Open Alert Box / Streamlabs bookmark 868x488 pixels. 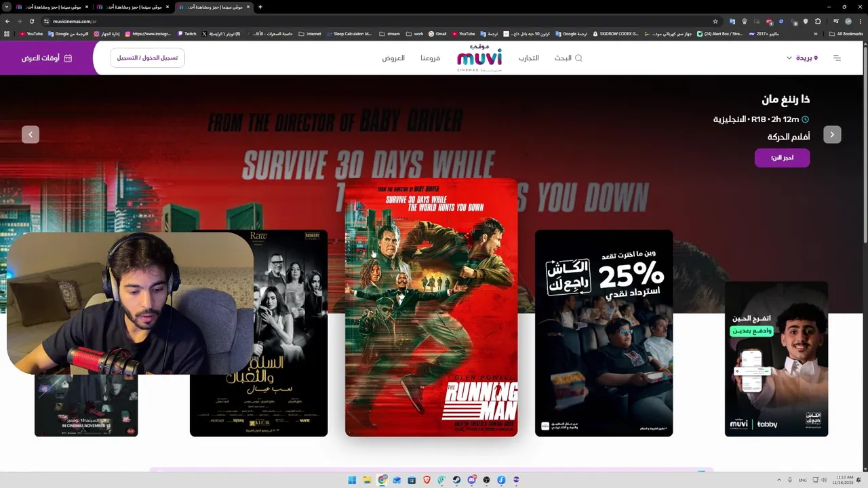coord(719,33)
